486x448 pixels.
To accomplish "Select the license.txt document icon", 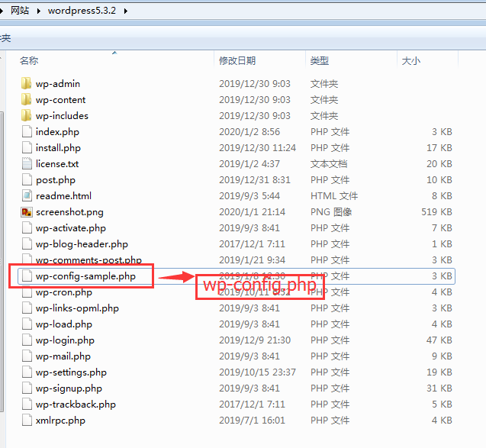I will 27,163.
